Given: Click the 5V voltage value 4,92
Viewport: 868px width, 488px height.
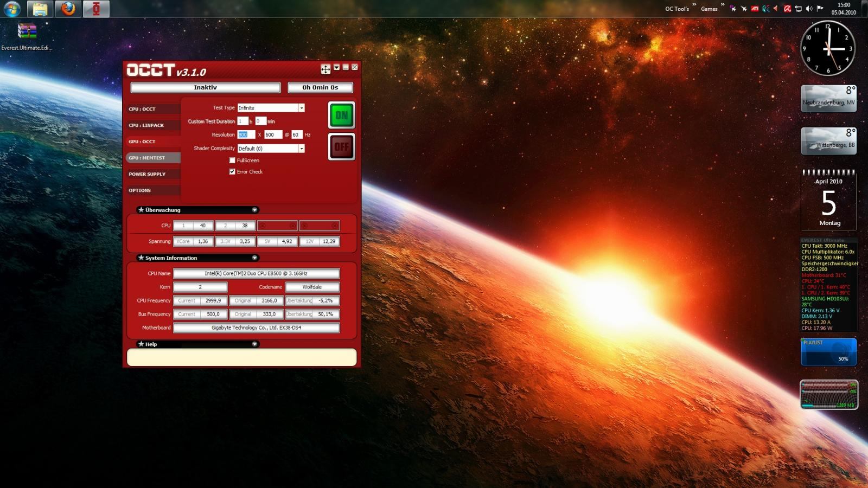Looking at the screenshot, I should tap(287, 242).
